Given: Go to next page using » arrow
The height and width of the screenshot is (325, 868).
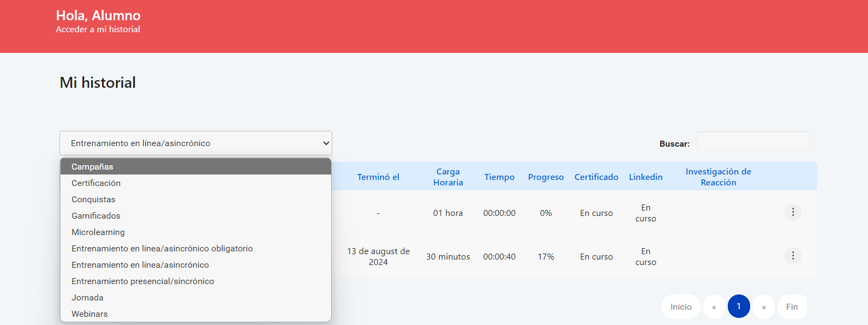Looking at the screenshot, I should tap(764, 307).
